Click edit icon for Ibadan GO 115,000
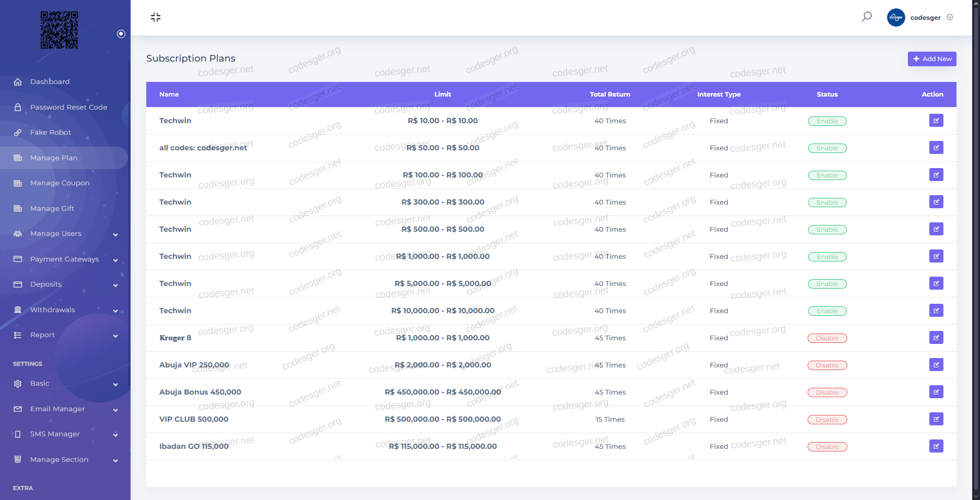Viewport: 980px width, 500px height. tap(936, 446)
